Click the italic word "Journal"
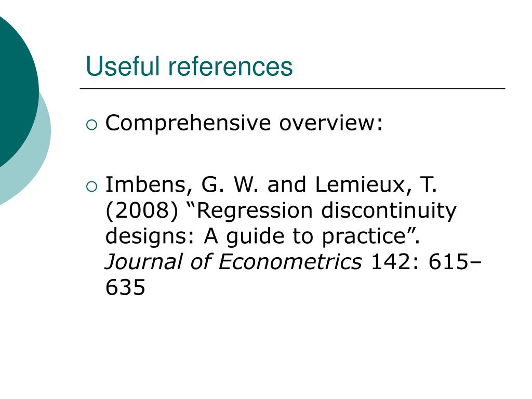Screen dimensions: 532x399 point(143,262)
